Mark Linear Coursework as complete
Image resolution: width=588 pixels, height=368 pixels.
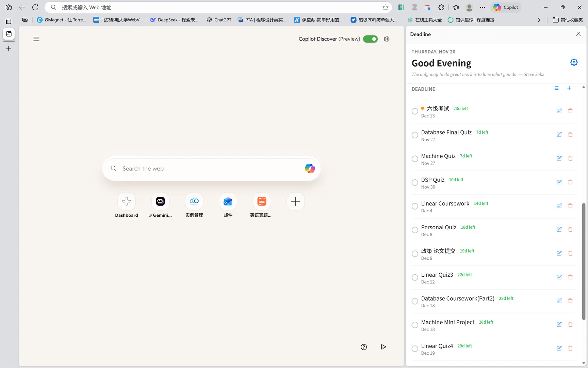[x=415, y=206]
